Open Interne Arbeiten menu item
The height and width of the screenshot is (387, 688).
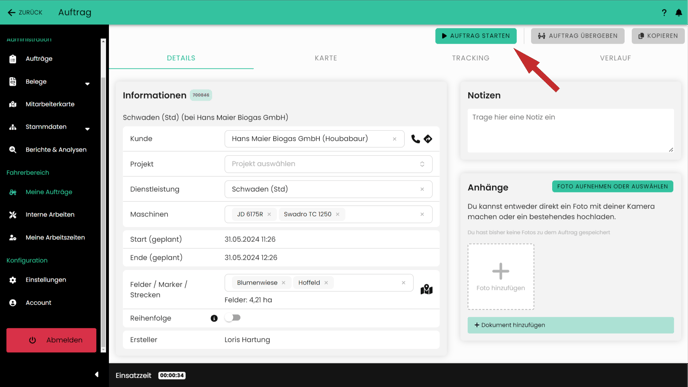(x=50, y=215)
